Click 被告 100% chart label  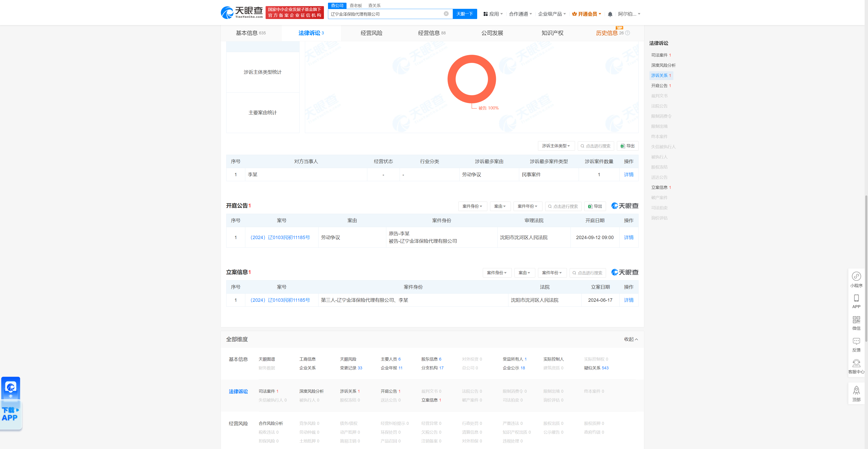click(x=488, y=108)
